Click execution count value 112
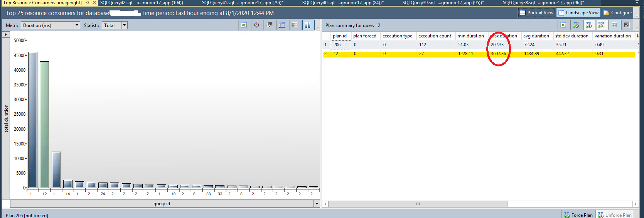The width and height of the screenshot is (644, 218). pyautogui.click(x=423, y=45)
